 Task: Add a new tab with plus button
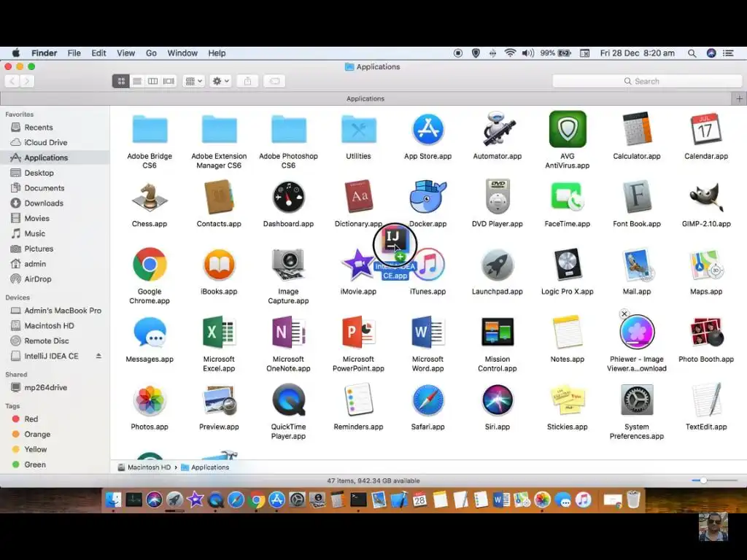click(x=739, y=98)
